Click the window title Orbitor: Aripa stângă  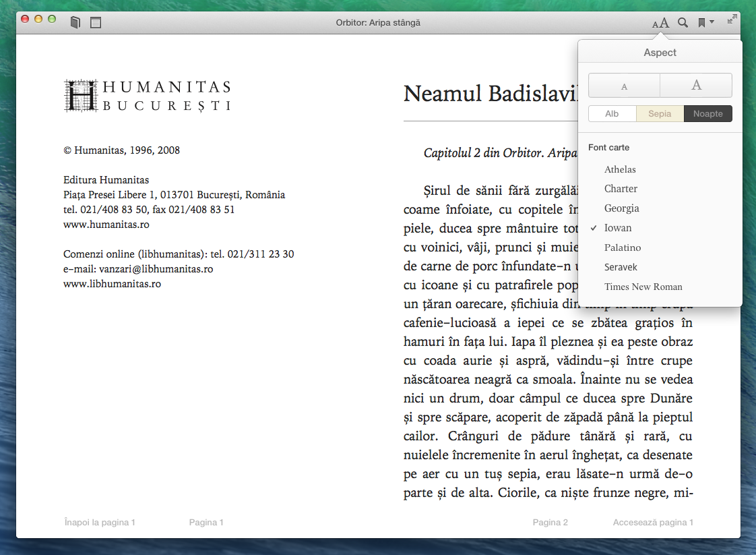378,23
